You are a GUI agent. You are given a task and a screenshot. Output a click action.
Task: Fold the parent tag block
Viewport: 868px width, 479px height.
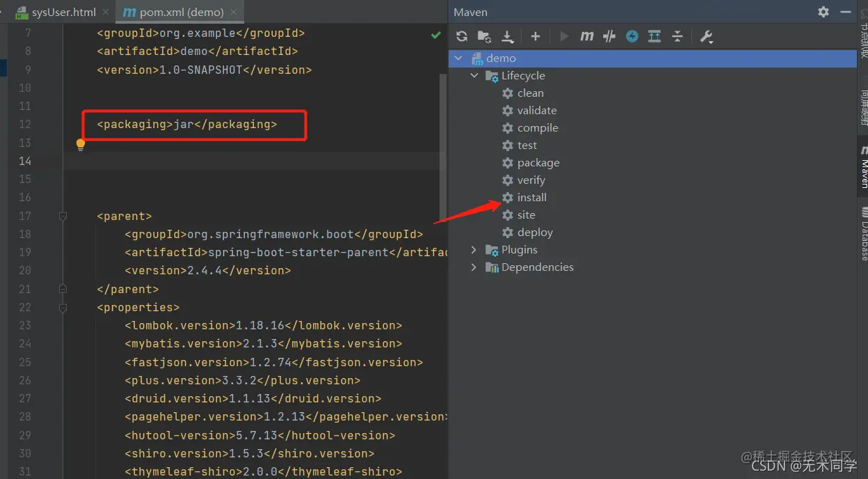(x=63, y=217)
